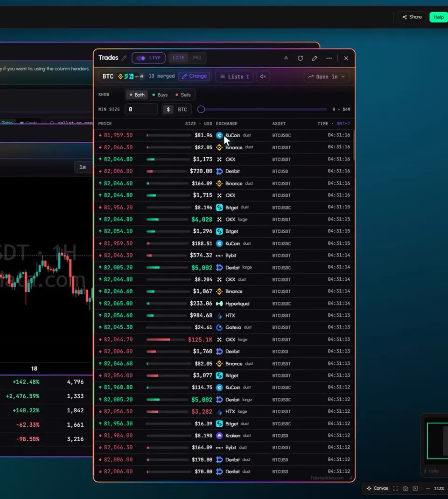Click the +2,476.59% value in background table
Viewport: 448px width, 499px height.
pos(22,396)
